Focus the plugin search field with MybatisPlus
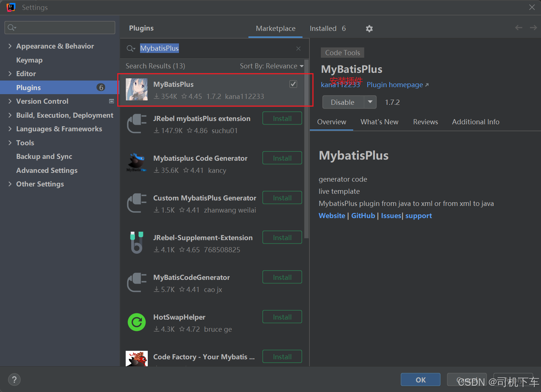541x392 pixels. coord(214,49)
